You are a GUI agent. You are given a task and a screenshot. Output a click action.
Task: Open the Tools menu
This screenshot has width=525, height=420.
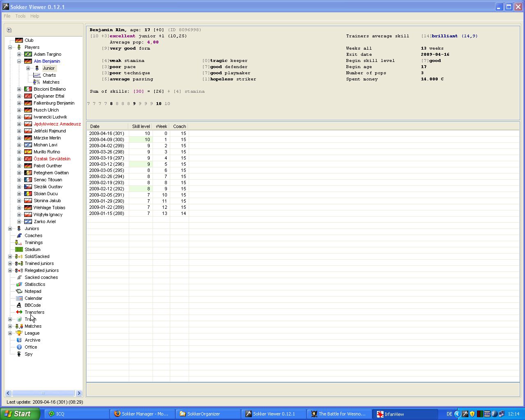click(21, 16)
